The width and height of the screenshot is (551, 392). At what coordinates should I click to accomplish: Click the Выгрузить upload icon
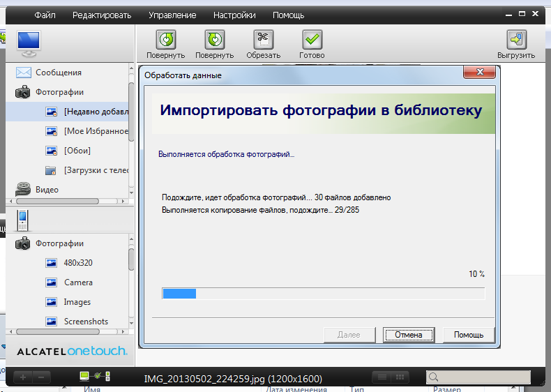pyautogui.click(x=516, y=40)
